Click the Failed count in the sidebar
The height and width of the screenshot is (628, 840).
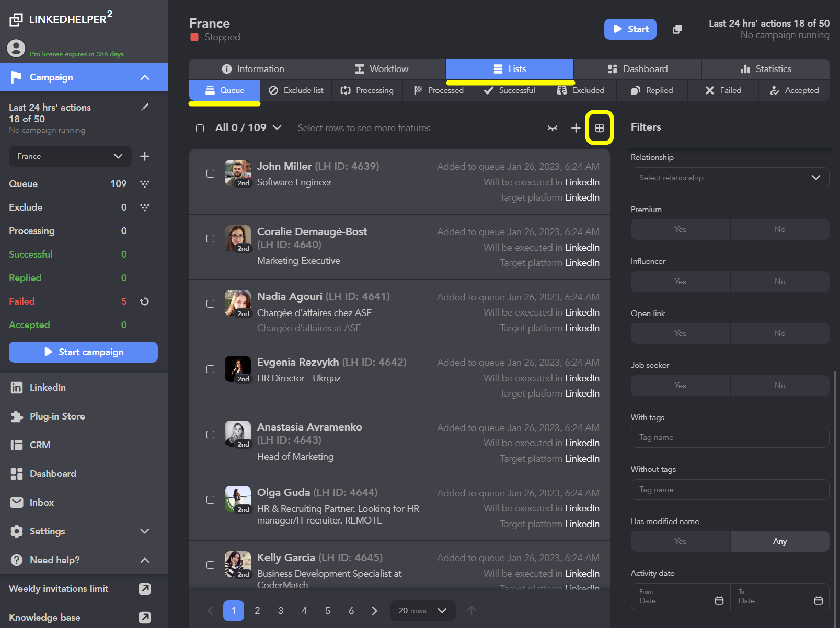pyautogui.click(x=124, y=301)
